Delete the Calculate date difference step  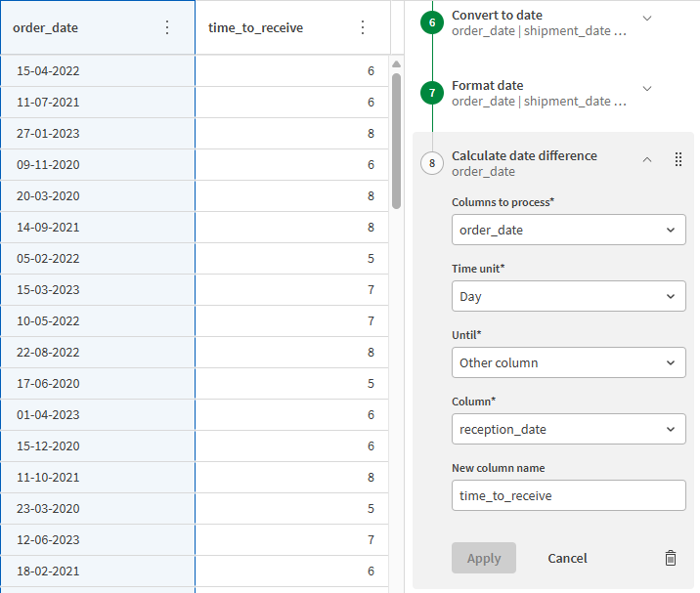pos(670,558)
